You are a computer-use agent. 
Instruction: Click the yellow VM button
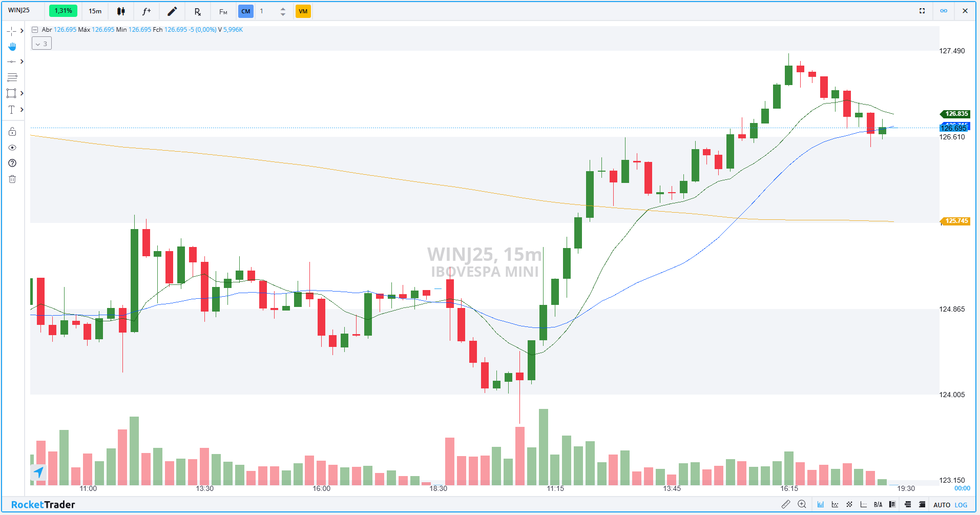point(303,11)
